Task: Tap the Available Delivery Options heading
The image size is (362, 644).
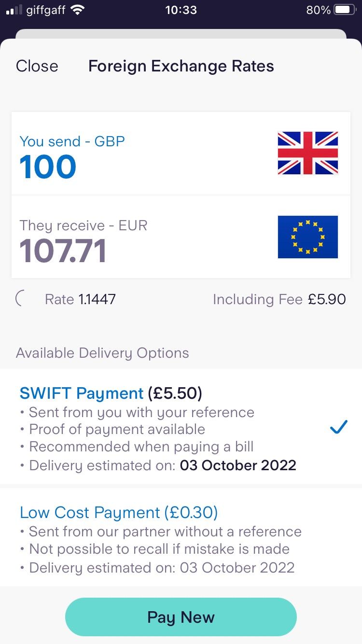Action: pyautogui.click(x=102, y=353)
